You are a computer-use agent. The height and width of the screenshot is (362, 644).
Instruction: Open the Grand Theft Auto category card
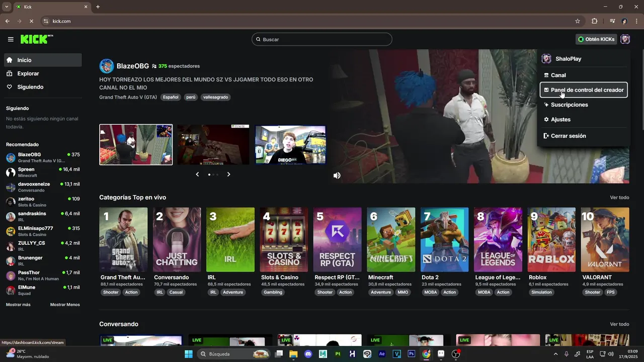123,240
